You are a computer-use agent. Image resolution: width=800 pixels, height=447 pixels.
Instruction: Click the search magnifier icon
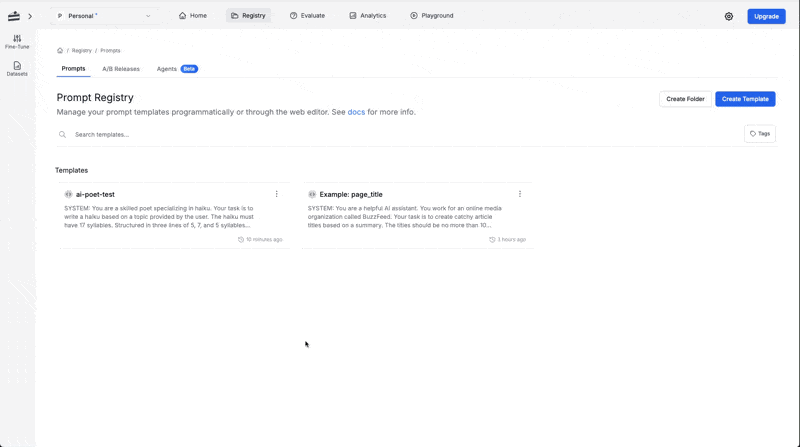62,135
